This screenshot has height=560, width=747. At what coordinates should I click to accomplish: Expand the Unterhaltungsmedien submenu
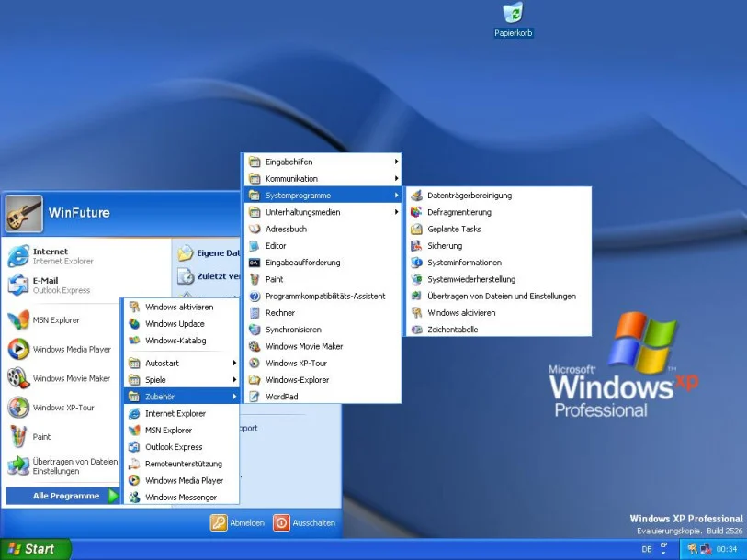(x=322, y=212)
